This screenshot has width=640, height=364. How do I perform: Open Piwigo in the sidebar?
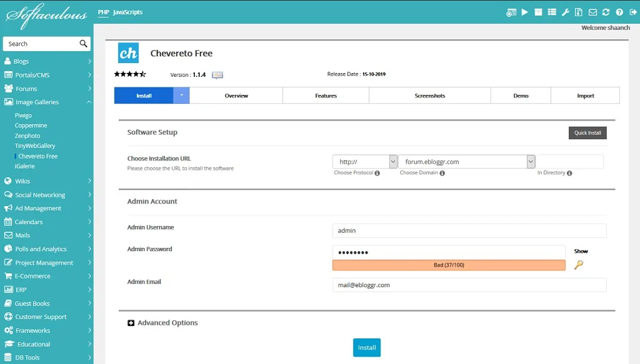click(x=23, y=116)
